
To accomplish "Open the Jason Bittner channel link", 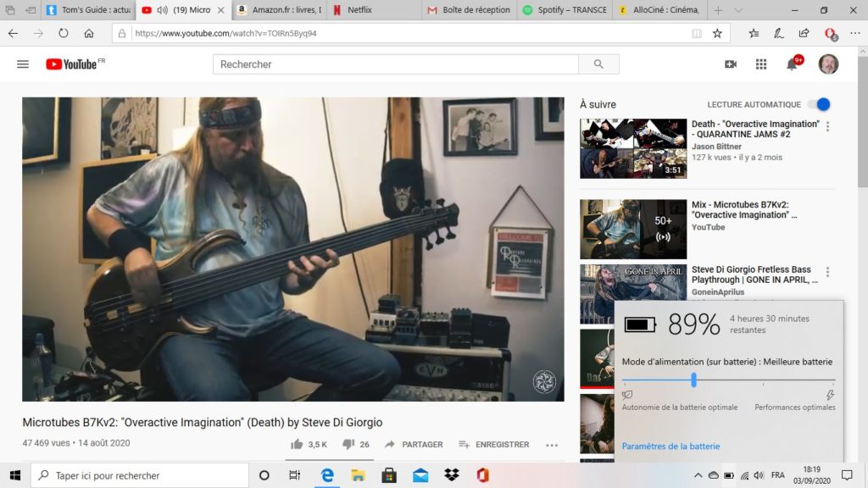I will [x=716, y=147].
